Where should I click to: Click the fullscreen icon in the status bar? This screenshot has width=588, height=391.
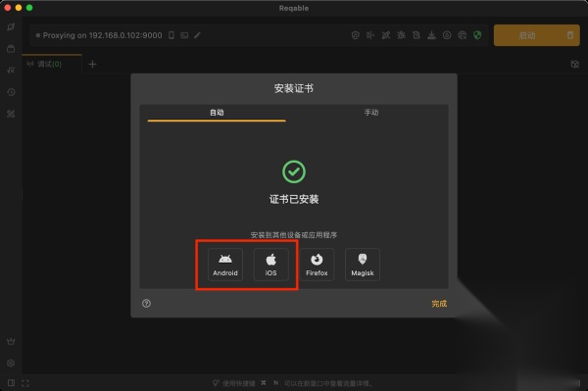[25, 383]
